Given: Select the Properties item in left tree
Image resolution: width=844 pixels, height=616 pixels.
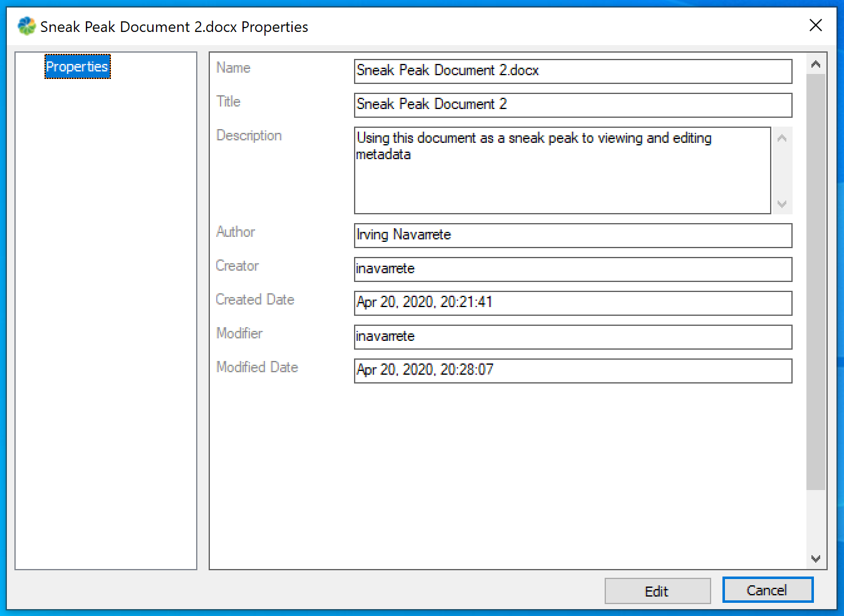Looking at the screenshot, I should pos(77,67).
